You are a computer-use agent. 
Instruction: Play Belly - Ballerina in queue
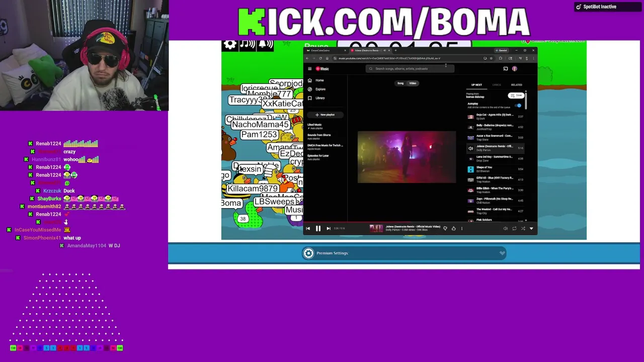click(495, 127)
